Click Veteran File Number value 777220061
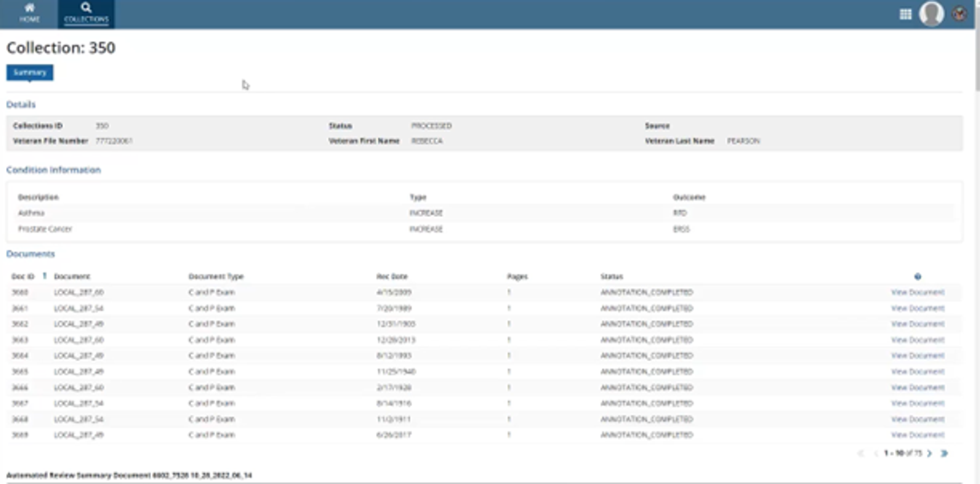The image size is (980, 484). [x=114, y=141]
